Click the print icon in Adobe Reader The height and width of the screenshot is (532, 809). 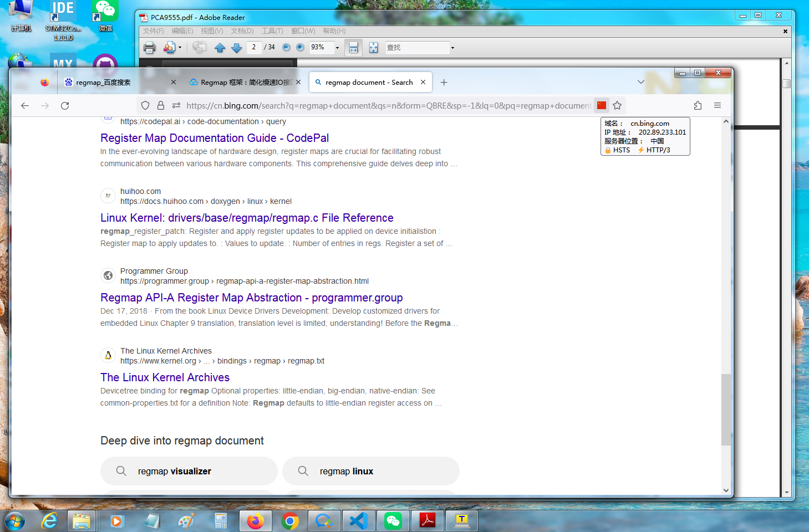[149, 48]
